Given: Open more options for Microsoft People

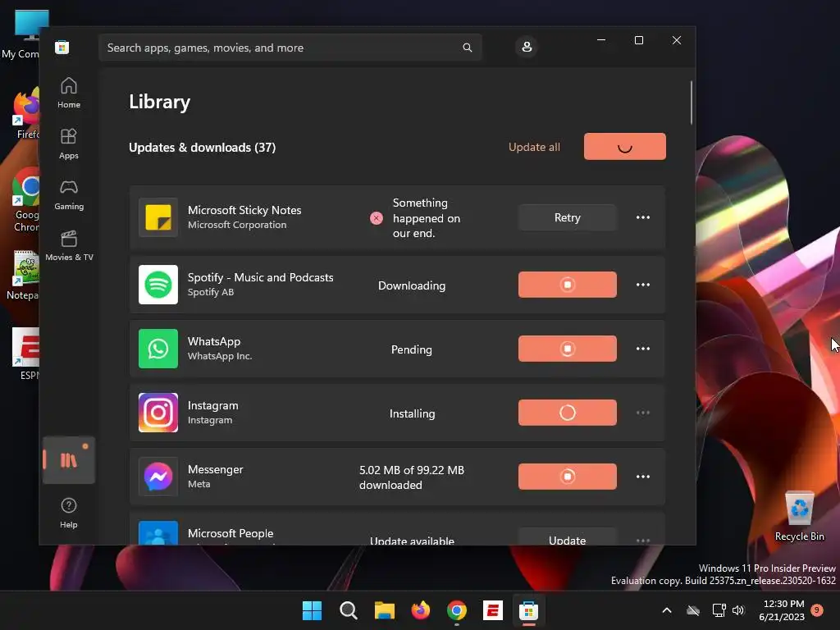Looking at the screenshot, I should pyautogui.click(x=643, y=540).
